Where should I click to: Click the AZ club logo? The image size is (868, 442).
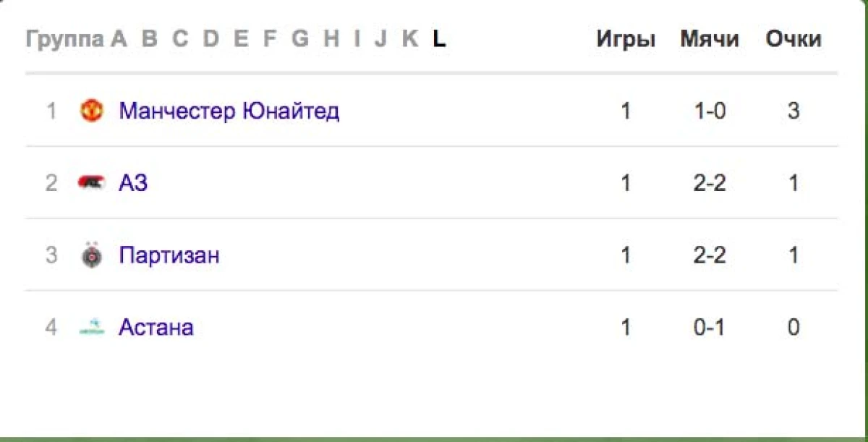pos(91,183)
